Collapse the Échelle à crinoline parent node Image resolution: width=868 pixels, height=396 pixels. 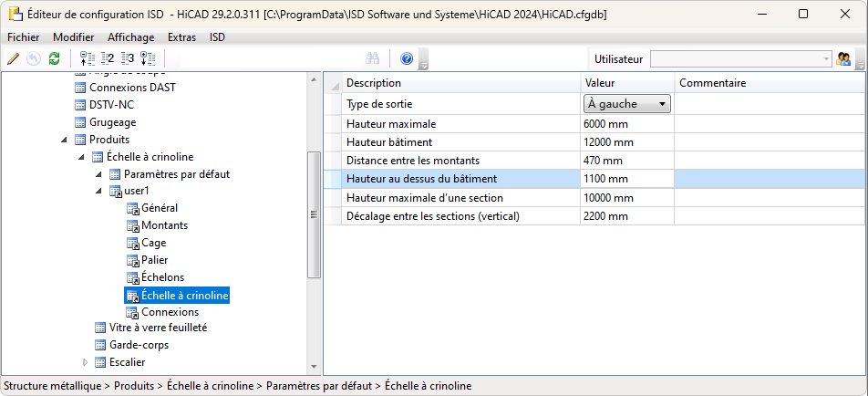click(x=82, y=157)
